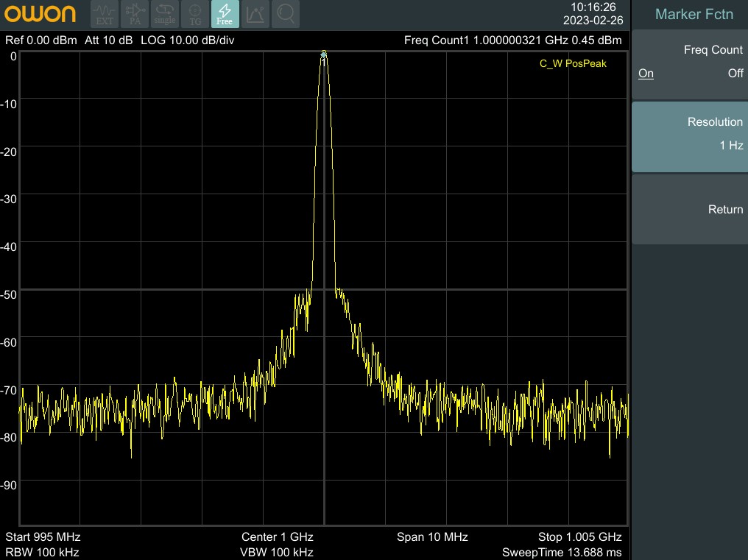748x560 pixels.
Task: Click the magnifier search icon
Action: [x=286, y=14]
